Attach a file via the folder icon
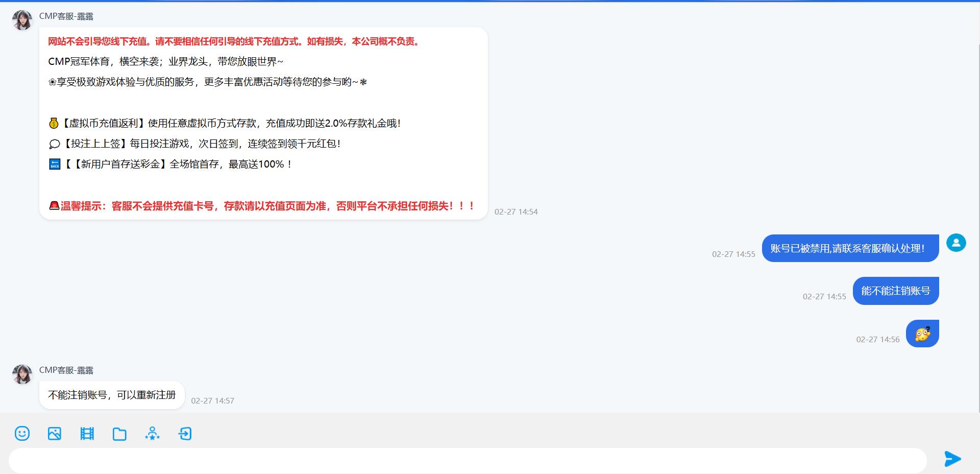This screenshot has width=980, height=474. 119,434
